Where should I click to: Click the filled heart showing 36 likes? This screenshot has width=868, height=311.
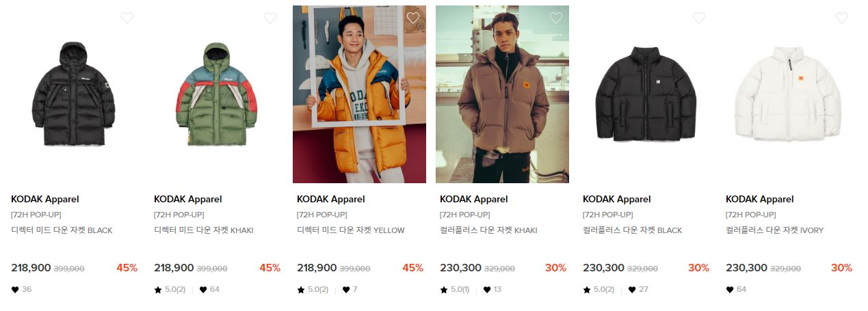pos(15,290)
